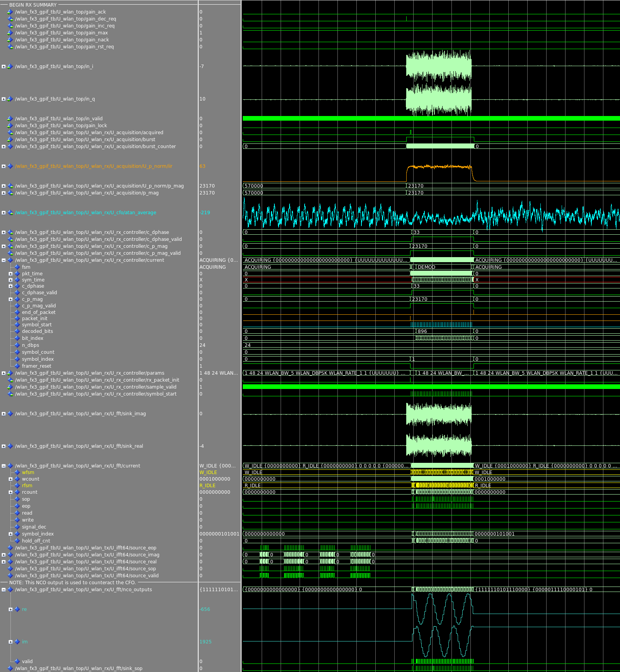
Task: Click the rfsm field icon
Action: tap(17, 486)
